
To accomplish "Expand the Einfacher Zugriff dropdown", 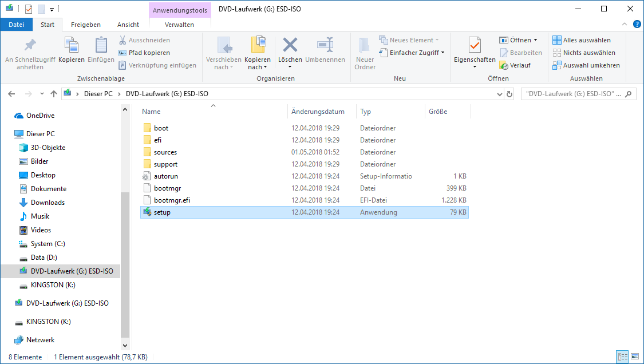I will point(442,53).
